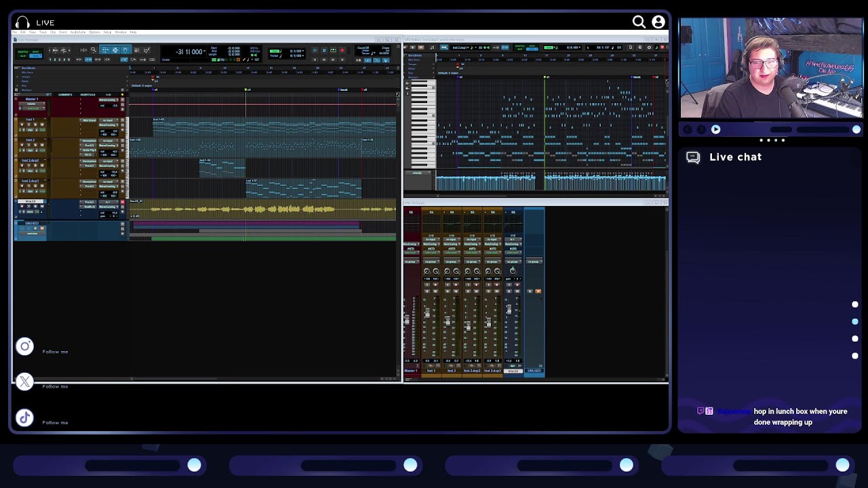Open the Omnisphere insert on Inst 2.dup2

(88, 161)
